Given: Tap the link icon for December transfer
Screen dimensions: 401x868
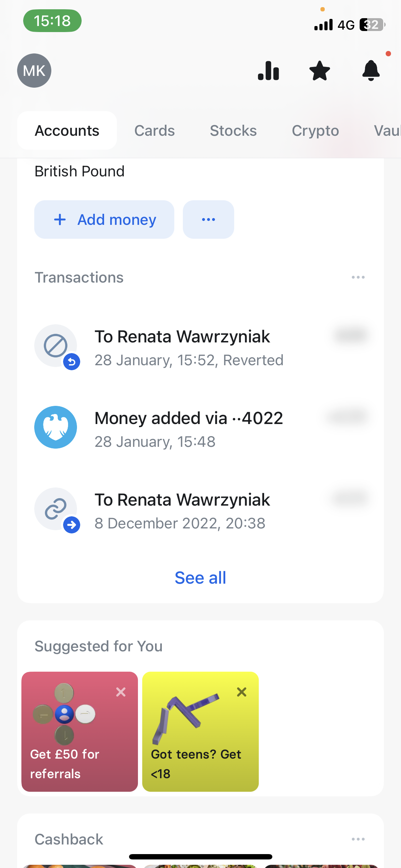Looking at the screenshot, I should [56, 509].
